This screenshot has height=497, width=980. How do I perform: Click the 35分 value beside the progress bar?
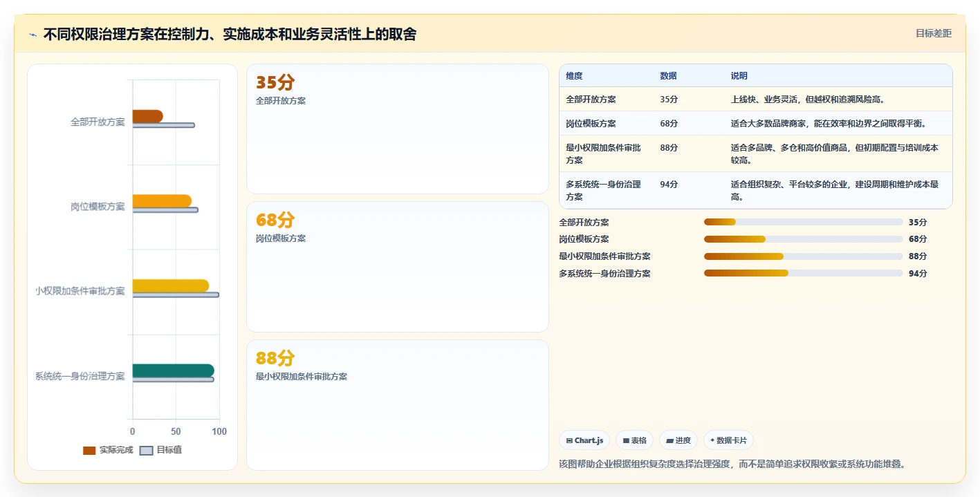(x=918, y=223)
